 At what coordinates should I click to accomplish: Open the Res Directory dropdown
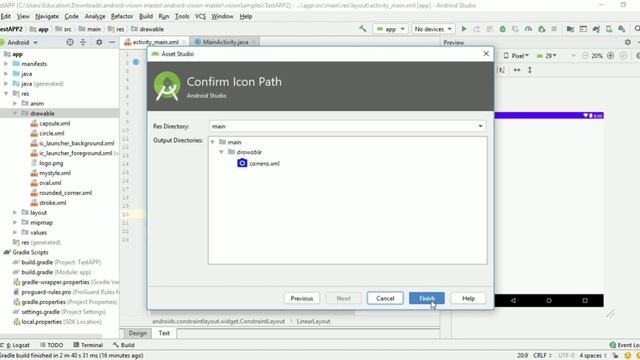click(480, 126)
